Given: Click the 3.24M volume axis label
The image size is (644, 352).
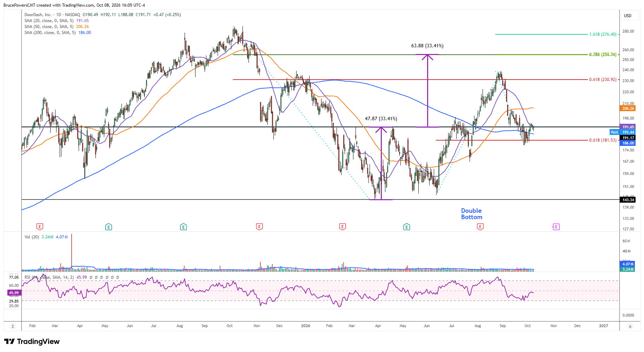Looking at the screenshot, I should click(628, 269).
